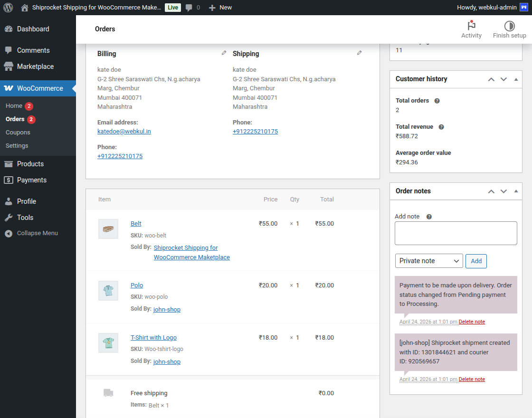Click the Howdy, webkul-admin text
Image resolution: width=532 pixels, height=418 pixels.
486,8
